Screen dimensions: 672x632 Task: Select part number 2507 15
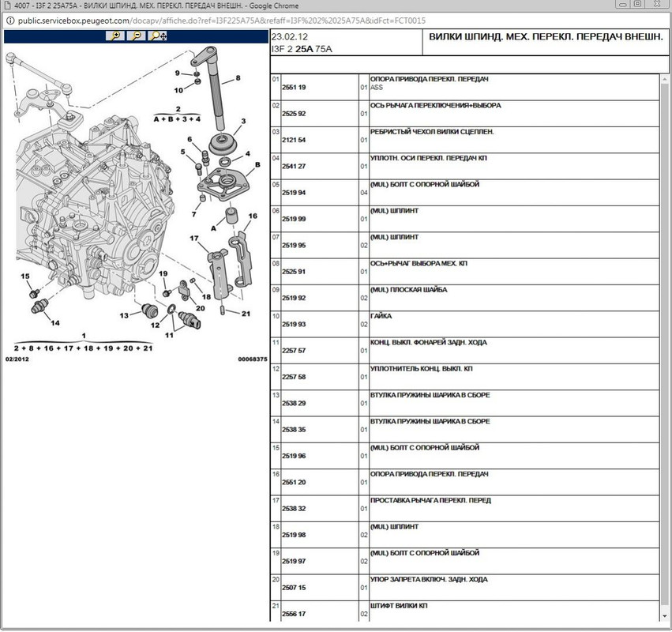coord(294,588)
